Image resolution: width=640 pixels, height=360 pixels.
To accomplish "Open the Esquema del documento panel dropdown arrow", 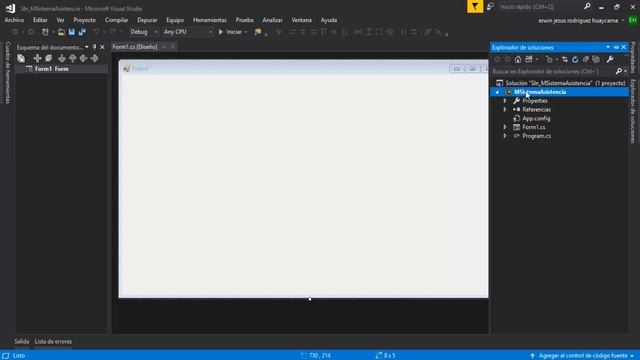I will click(x=87, y=47).
